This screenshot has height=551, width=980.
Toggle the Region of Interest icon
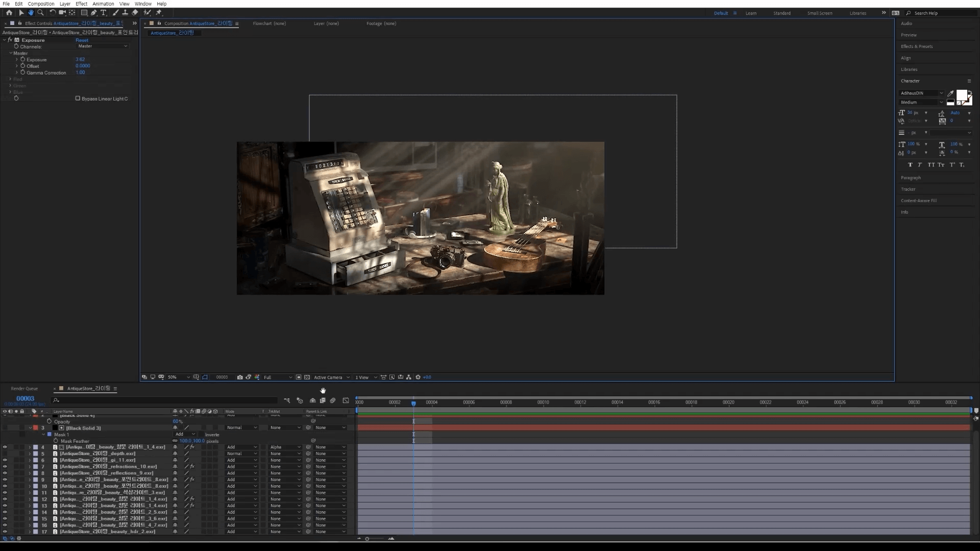point(299,378)
